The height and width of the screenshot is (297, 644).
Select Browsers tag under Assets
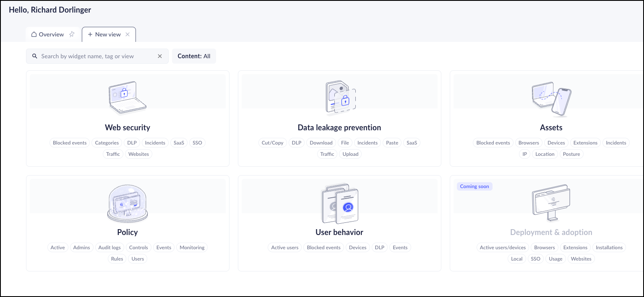point(529,143)
